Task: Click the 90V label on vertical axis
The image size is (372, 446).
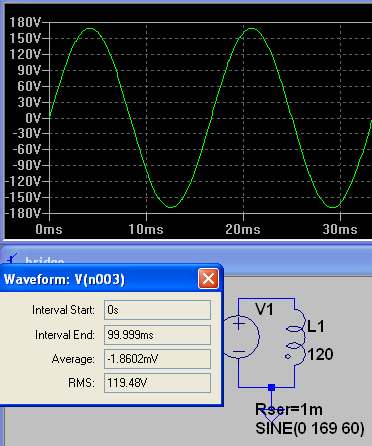Action: click(29, 70)
